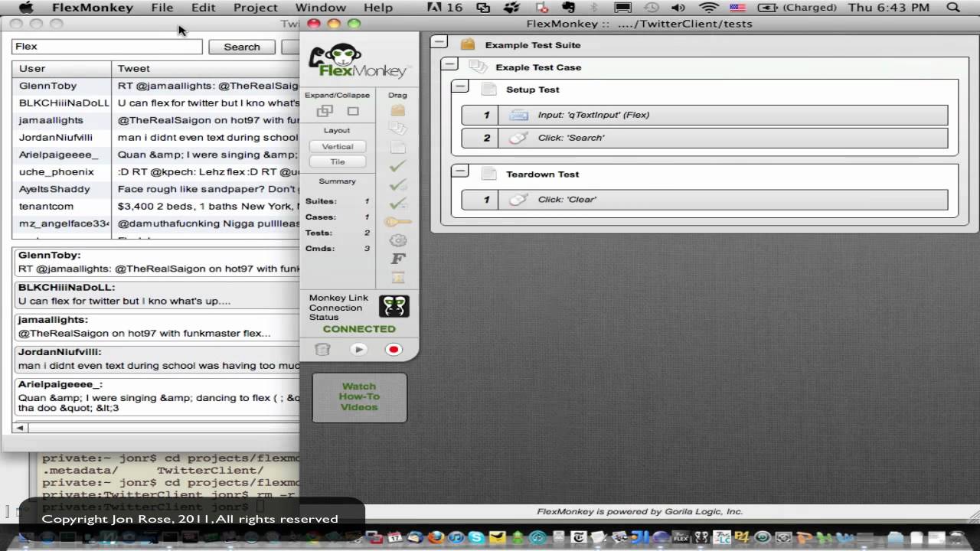Click the search text field containing Flex
Image resolution: width=980 pixels, height=551 pixels.
pyautogui.click(x=106, y=47)
